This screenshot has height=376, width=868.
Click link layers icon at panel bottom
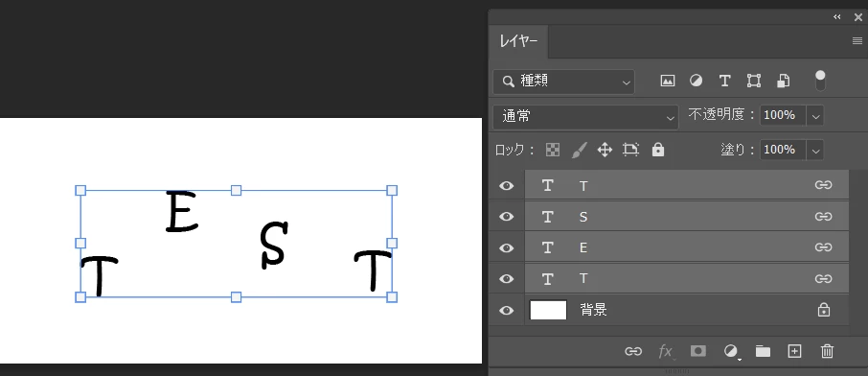[x=633, y=351]
